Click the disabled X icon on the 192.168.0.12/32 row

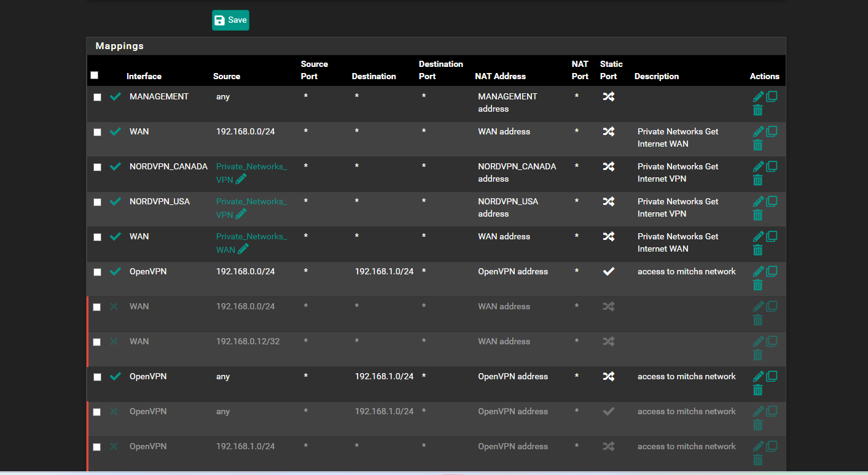coord(114,341)
